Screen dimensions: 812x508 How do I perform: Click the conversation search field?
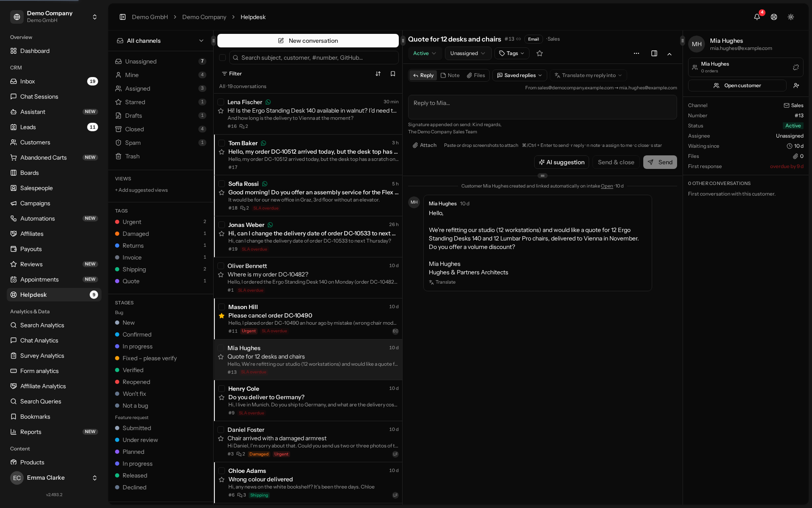[x=314, y=58]
